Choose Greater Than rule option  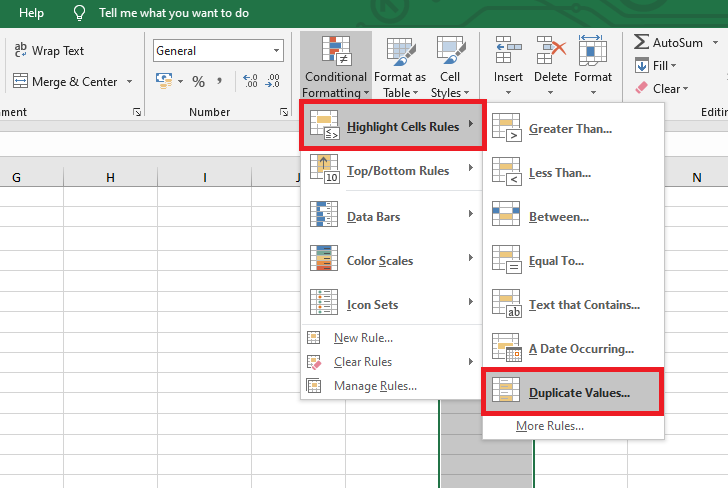pyautogui.click(x=570, y=128)
